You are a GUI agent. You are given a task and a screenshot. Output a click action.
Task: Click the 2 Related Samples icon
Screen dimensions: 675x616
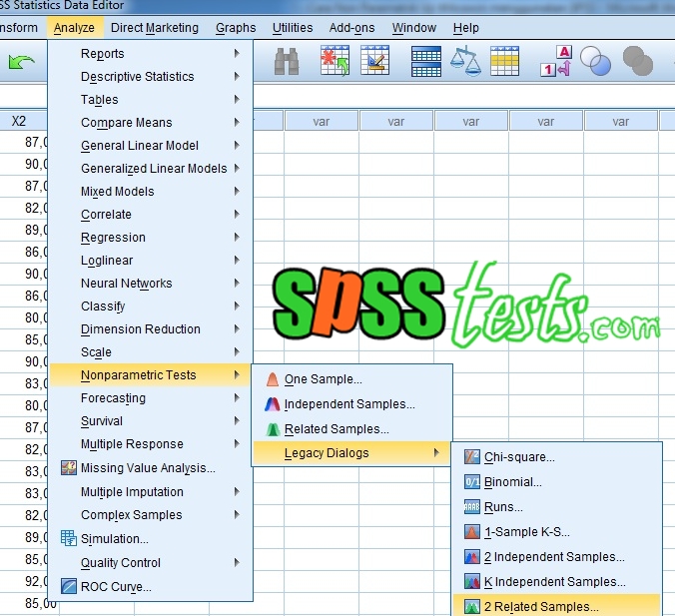[x=472, y=607]
